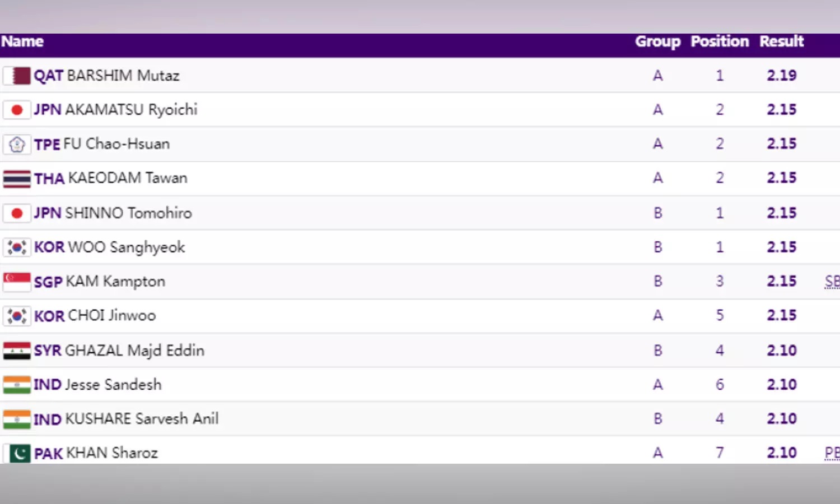
Task: Click the Syria flag beside GHAZAL Majd Eddin
Action: 17,351
